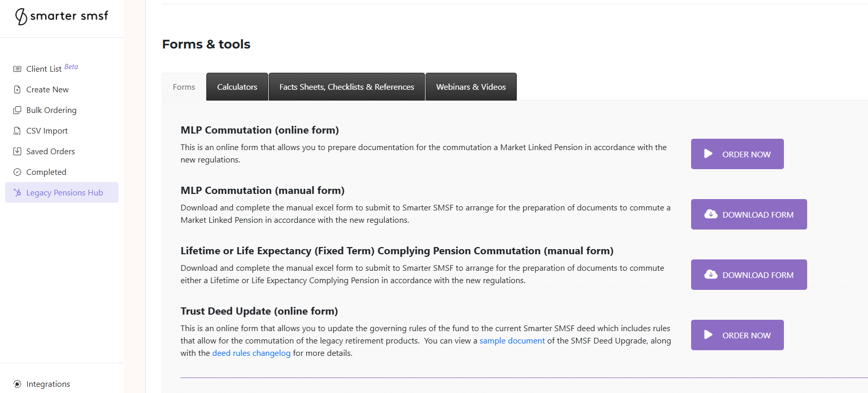Click the Saved Orders icon
Image resolution: width=868 pixels, height=393 pixels.
coord(18,152)
